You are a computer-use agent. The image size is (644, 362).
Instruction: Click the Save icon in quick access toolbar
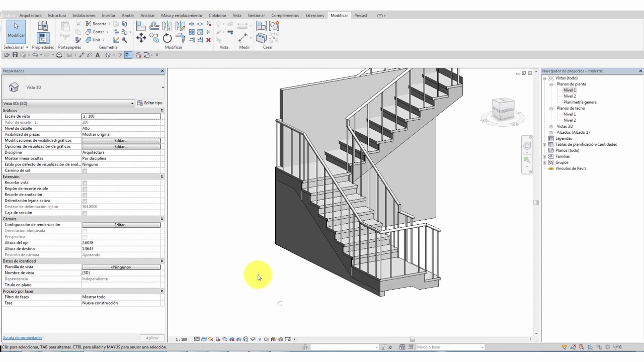[15, 55]
